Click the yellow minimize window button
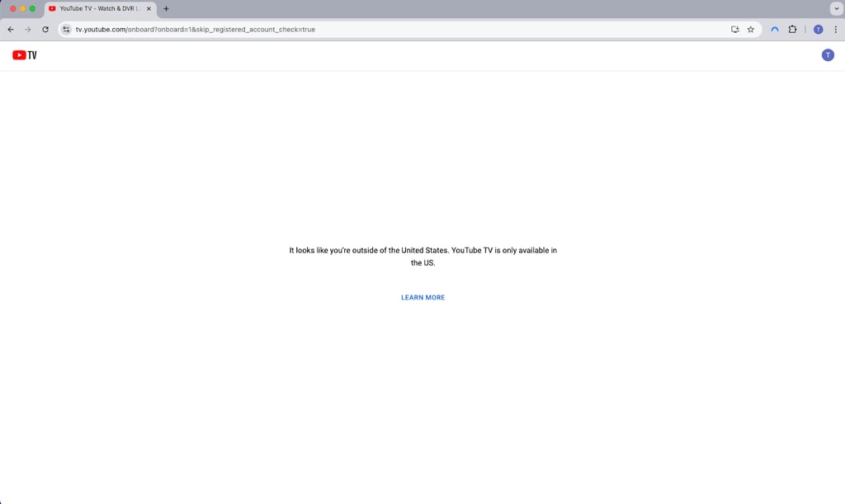Screen dimensions: 845x504 22,8
